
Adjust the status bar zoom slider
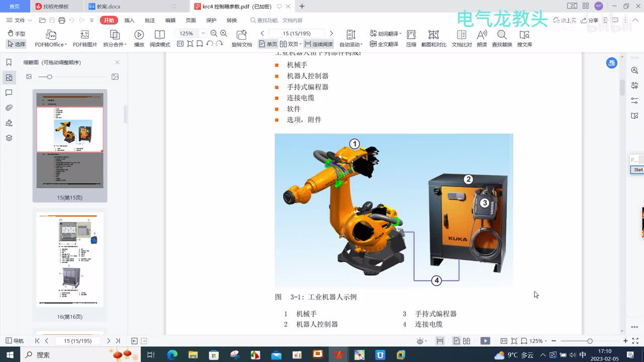(590, 341)
